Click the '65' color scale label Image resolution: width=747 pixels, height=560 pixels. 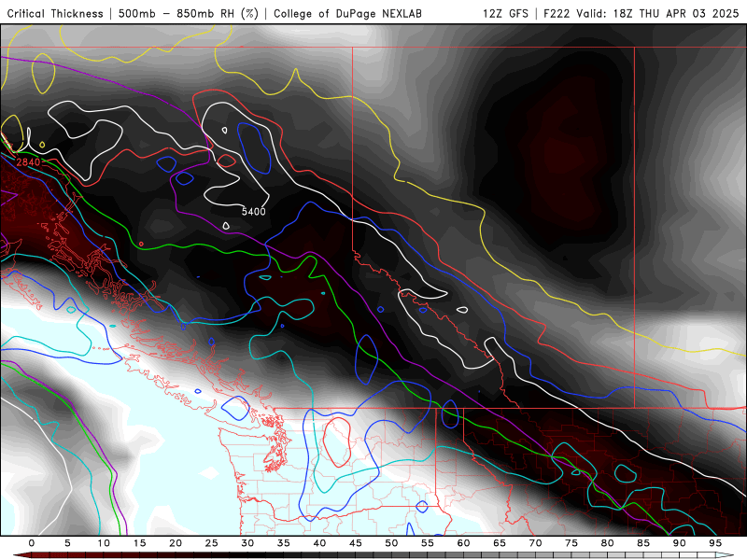(x=500, y=543)
